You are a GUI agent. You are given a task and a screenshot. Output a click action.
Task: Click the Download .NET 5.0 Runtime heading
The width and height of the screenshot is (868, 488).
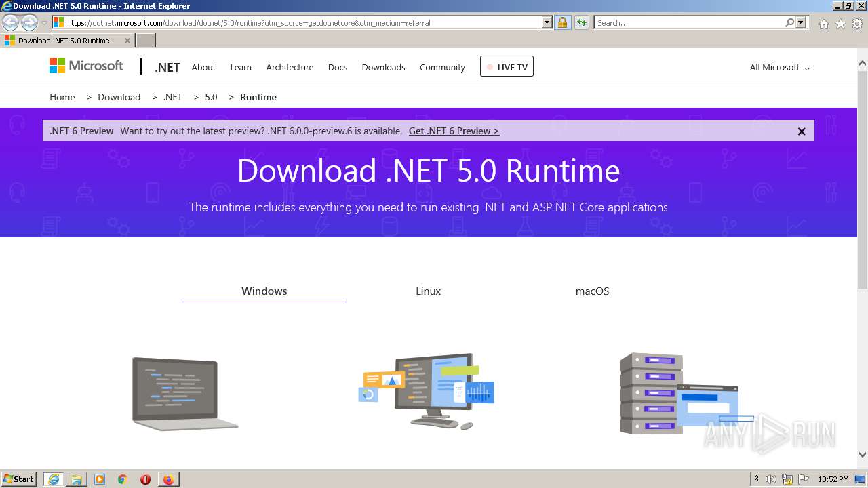click(x=429, y=171)
